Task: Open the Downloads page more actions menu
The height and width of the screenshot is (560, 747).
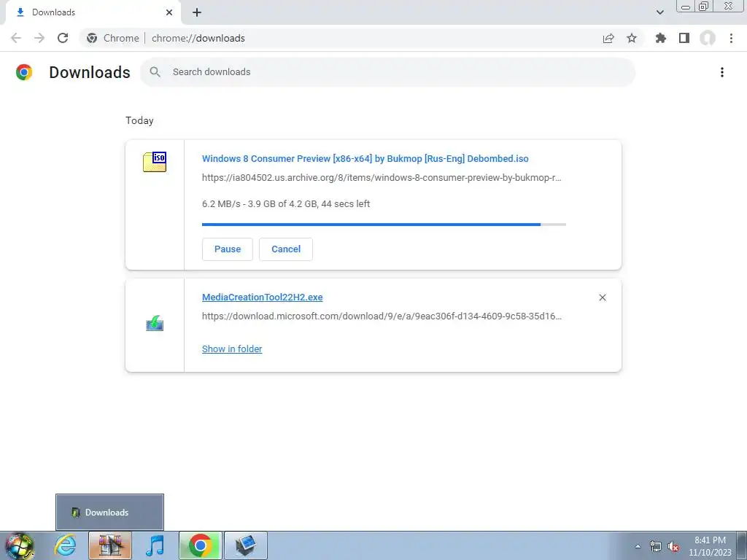Action: (722, 72)
